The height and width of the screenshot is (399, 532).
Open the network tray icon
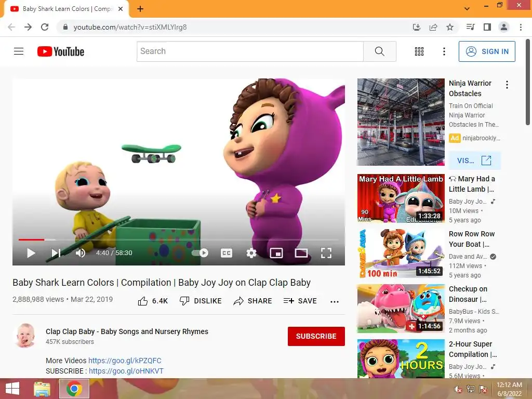click(x=471, y=389)
